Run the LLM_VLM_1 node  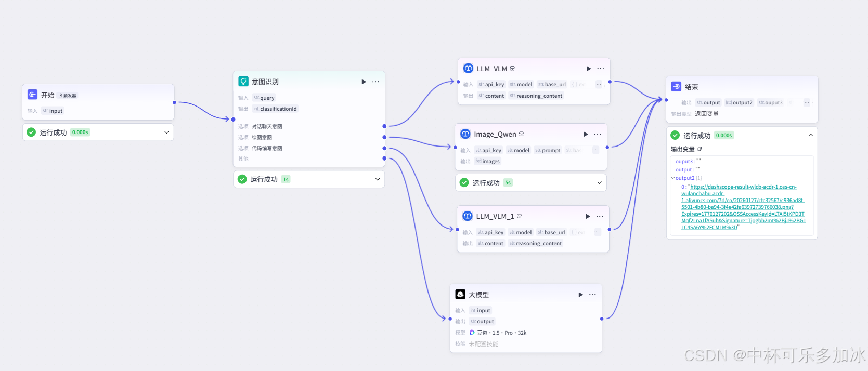tap(588, 216)
